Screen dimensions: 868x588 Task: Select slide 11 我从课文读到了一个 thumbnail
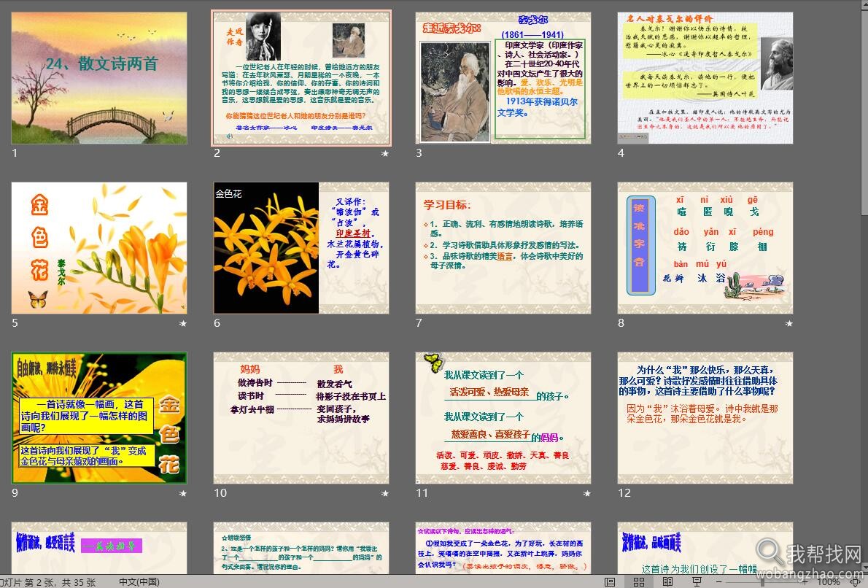tap(503, 418)
